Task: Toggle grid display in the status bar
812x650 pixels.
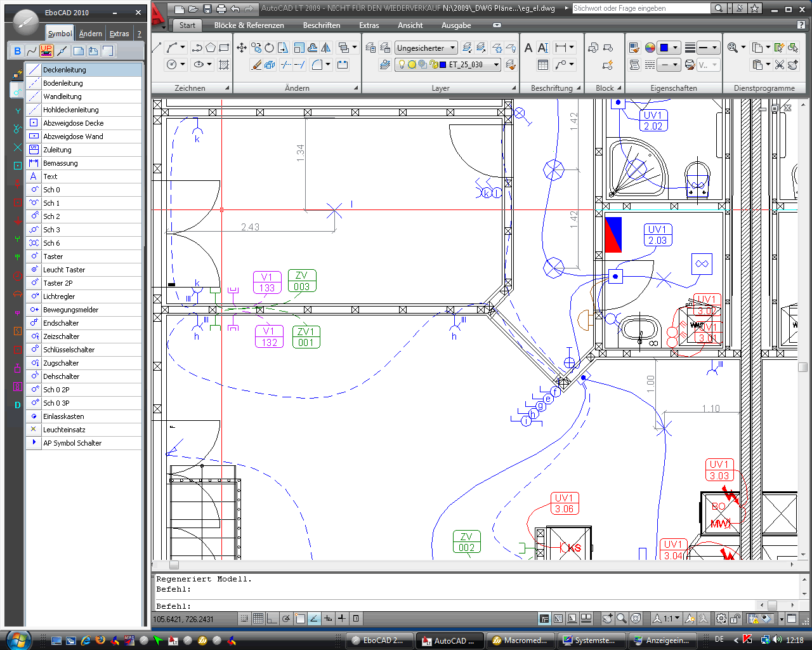Action: click(x=258, y=618)
